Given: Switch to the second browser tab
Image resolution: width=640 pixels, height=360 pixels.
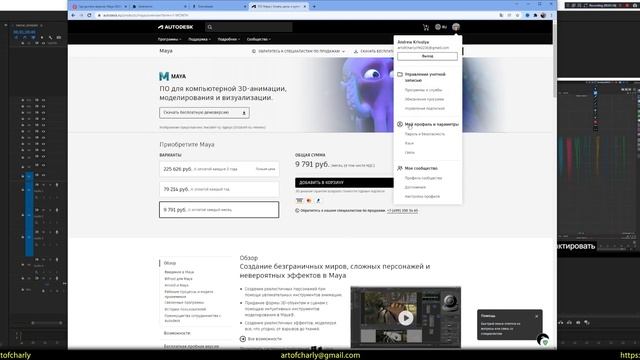Looking at the screenshot, I should 159,7.
